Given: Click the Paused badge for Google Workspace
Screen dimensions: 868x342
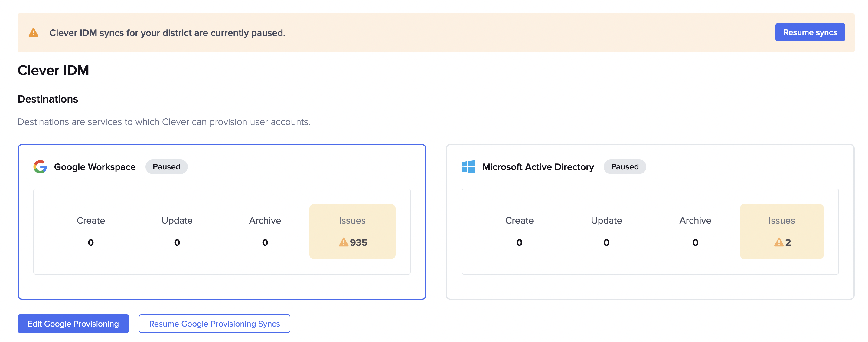Looking at the screenshot, I should tap(166, 167).
